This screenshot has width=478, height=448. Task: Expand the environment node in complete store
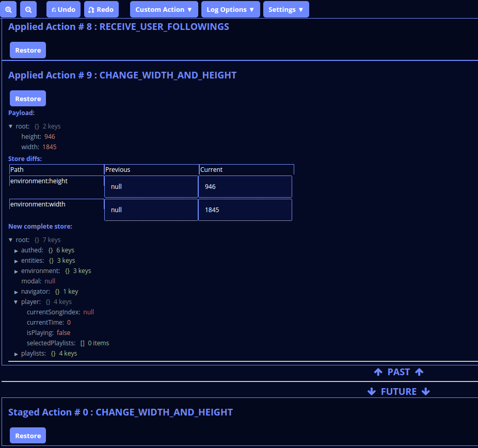[x=16, y=270]
